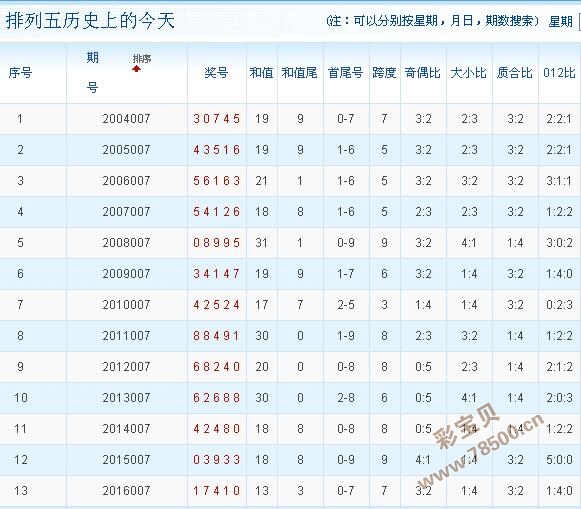Click 012比 value 0:2:3 in row 2010007
This screenshot has height=509, width=581.
coord(560,305)
